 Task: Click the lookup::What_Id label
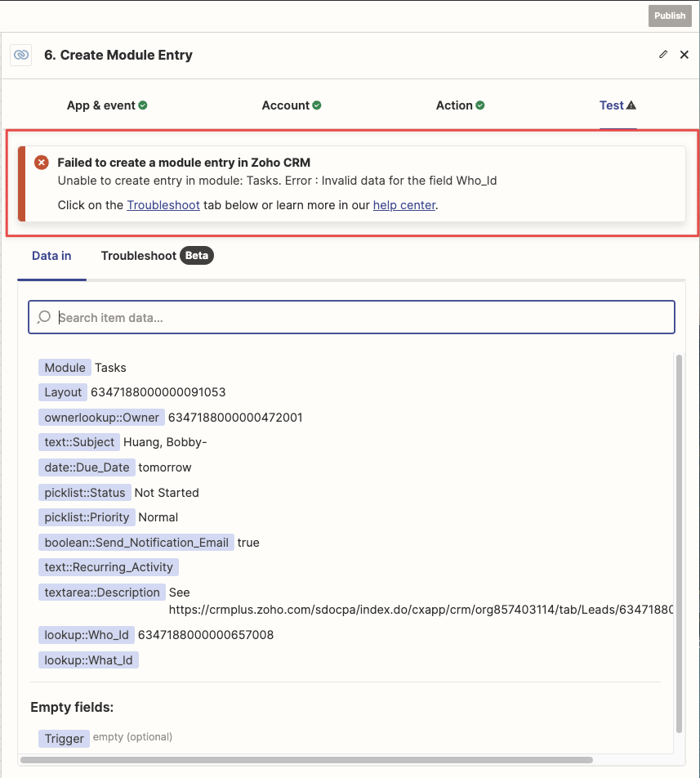tap(89, 660)
